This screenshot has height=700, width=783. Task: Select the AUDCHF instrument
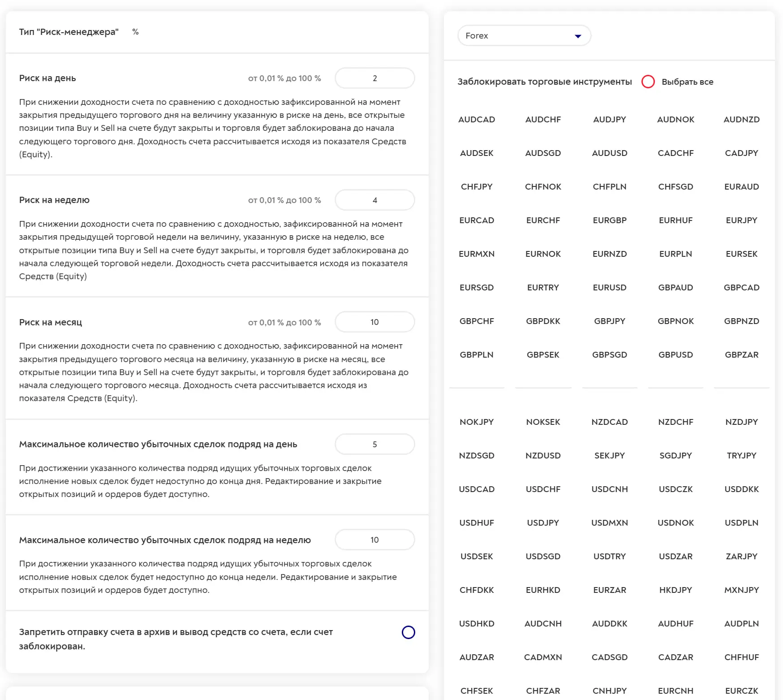click(x=543, y=119)
